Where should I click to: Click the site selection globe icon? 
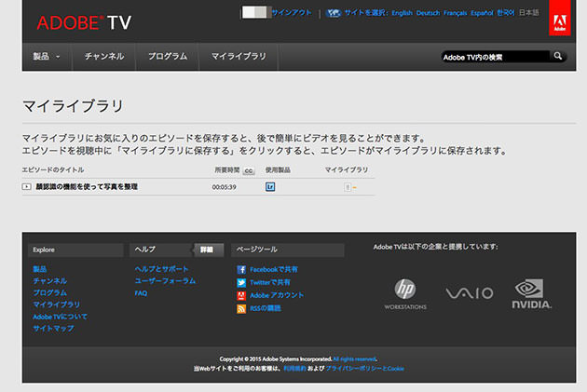[x=334, y=13]
